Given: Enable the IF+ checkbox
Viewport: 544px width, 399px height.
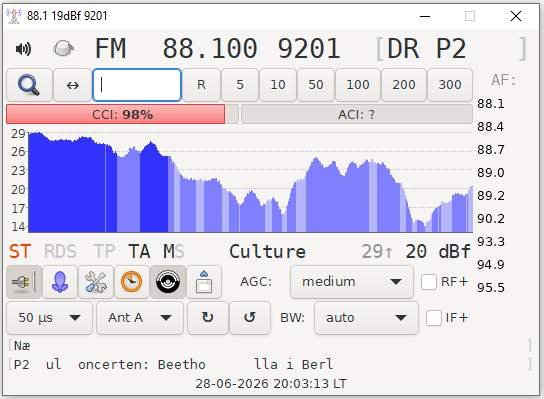Looking at the screenshot, I should coord(434,318).
